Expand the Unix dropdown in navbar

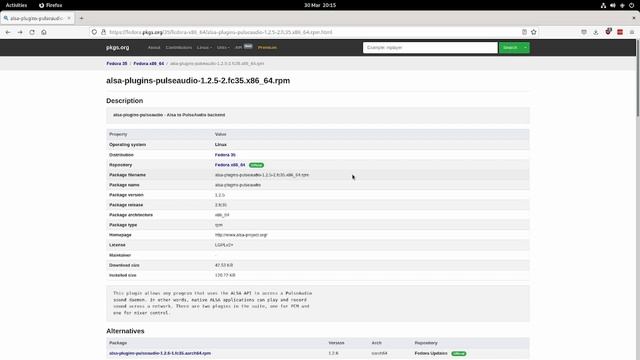tap(223, 47)
